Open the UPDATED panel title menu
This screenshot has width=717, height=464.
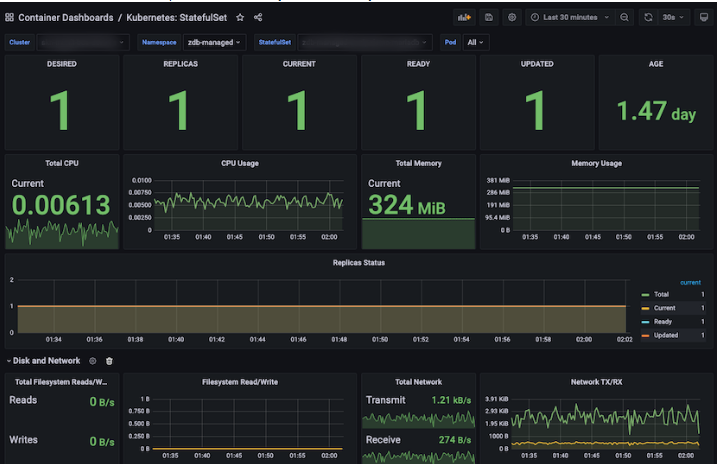[537, 64]
